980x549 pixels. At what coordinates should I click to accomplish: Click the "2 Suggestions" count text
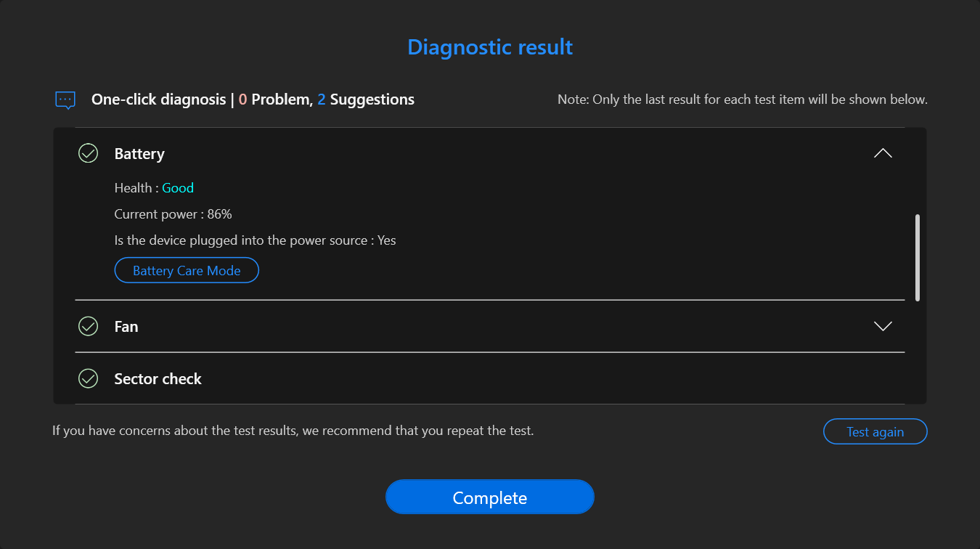coord(366,99)
